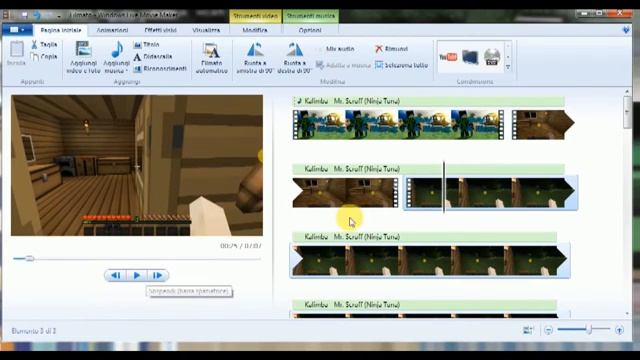The width and height of the screenshot is (640, 360).
Task: Open Mix audio
Action: 336,49
